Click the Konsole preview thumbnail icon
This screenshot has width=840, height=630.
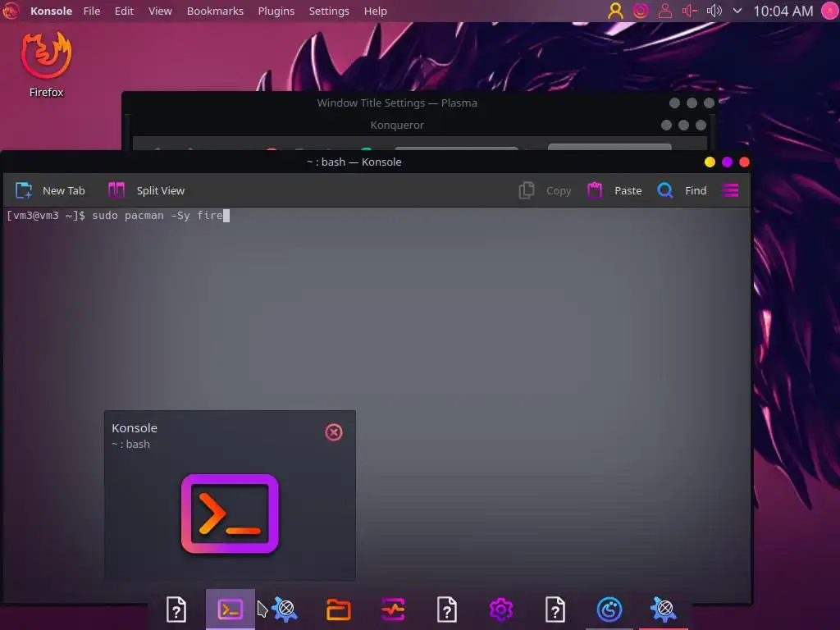[x=230, y=514]
